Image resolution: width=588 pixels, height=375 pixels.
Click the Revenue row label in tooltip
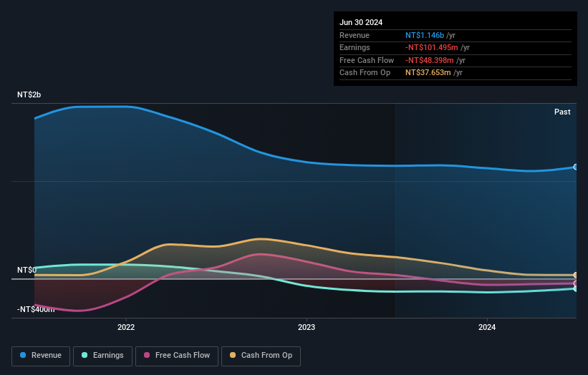[355, 35]
